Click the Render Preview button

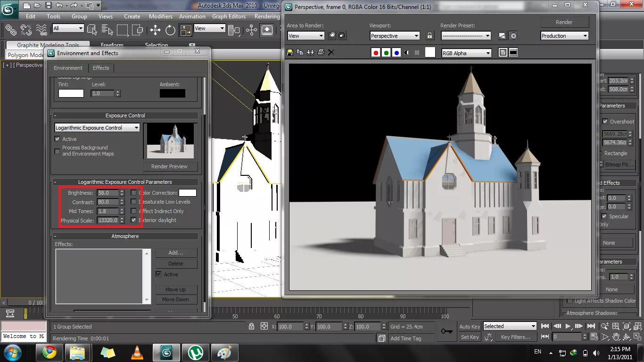[169, 166]
